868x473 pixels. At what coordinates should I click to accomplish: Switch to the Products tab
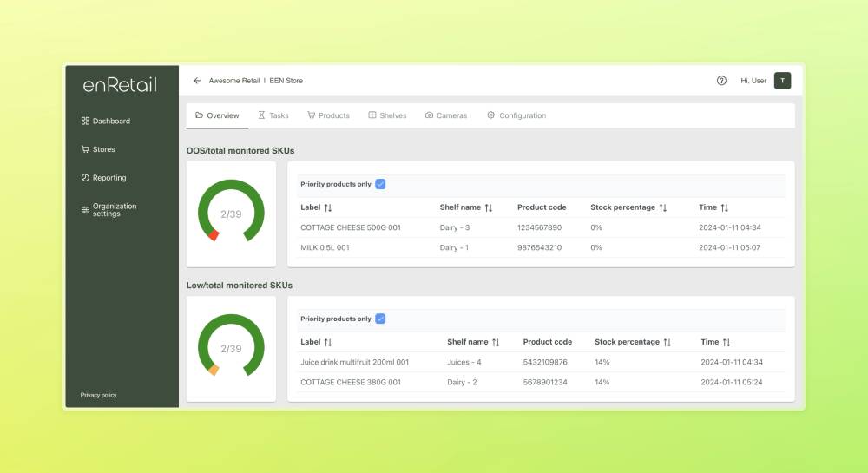328,115
